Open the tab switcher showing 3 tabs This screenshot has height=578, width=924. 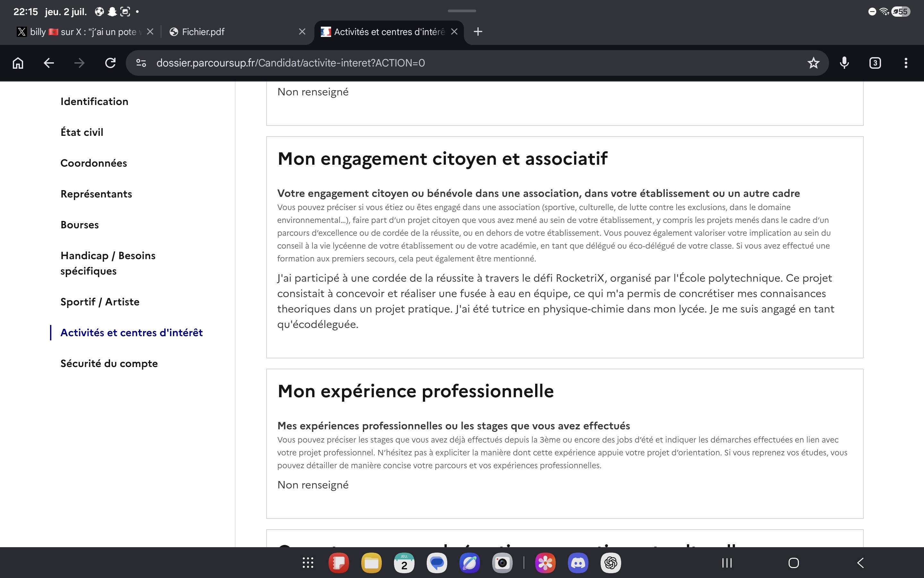875,63
